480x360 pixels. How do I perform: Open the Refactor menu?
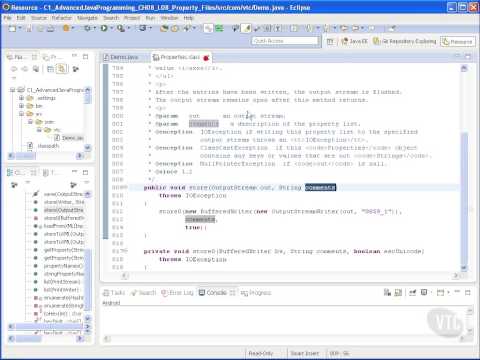62,18
